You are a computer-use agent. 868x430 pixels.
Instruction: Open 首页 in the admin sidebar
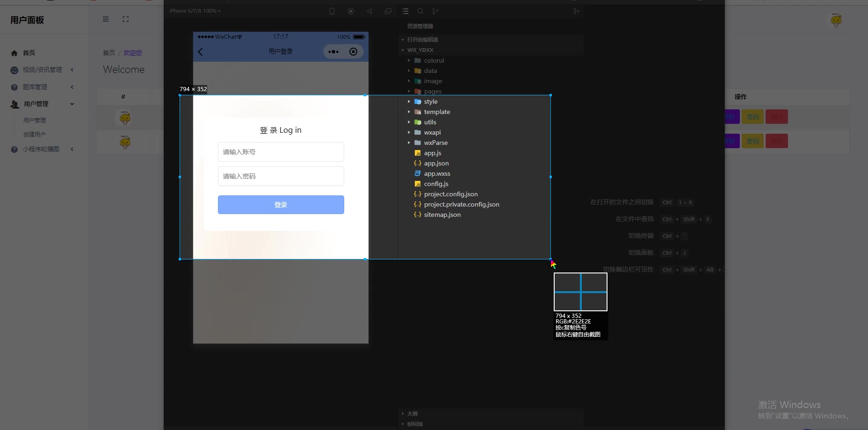(29, 53)
